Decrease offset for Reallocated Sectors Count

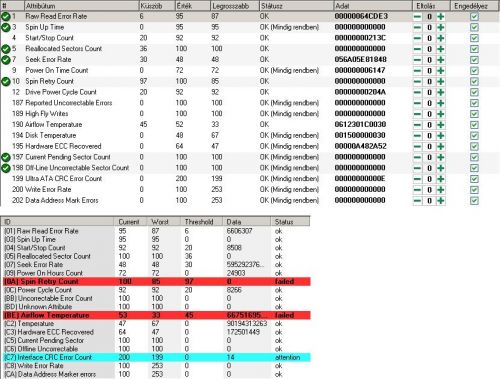pyautogui.click(x=417, y=49)
